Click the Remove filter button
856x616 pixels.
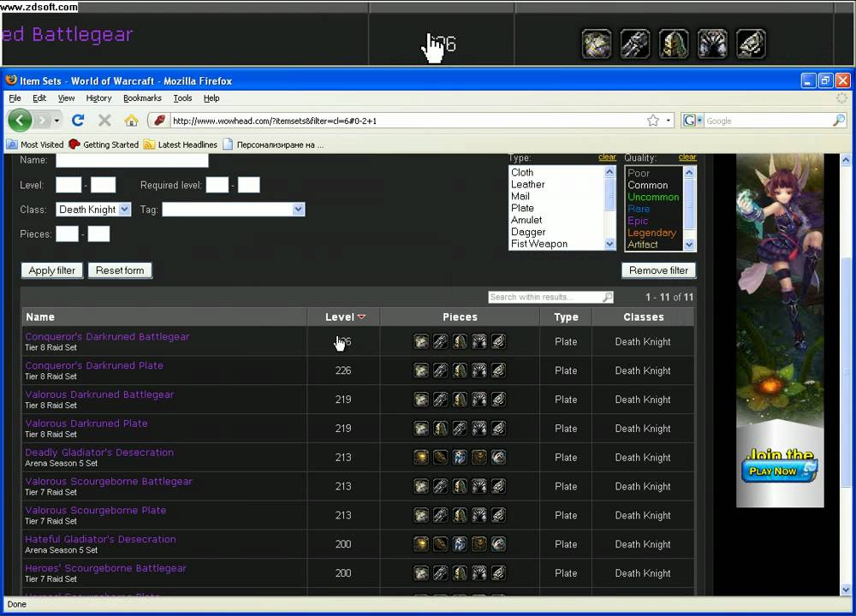pyautogui.click(x=658, y=270)
